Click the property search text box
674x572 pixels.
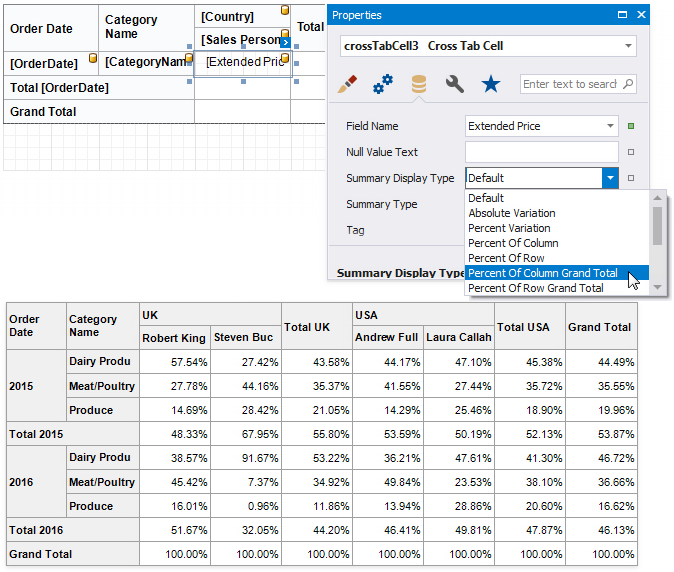coord(570,85)
